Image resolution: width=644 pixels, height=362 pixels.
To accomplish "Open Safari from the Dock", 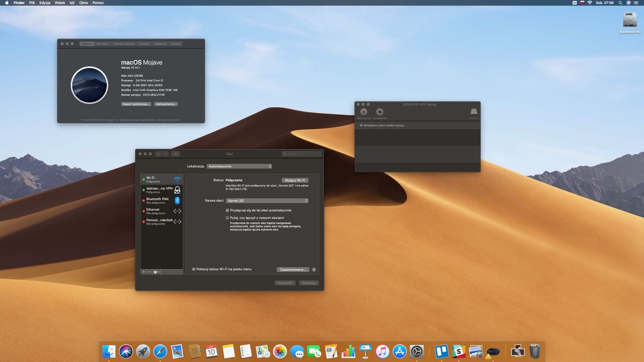I will pyautogui.click(x=160, y=351).
